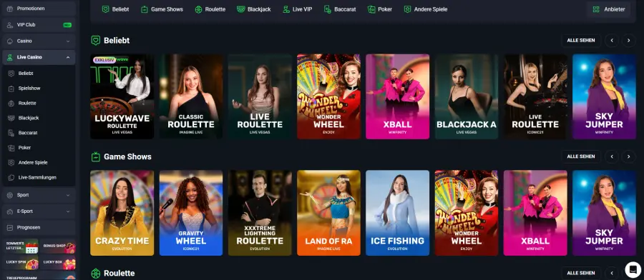Click the Beliebt section heading heart icon
Screen dimensions: 644x280
coord(95,40)
